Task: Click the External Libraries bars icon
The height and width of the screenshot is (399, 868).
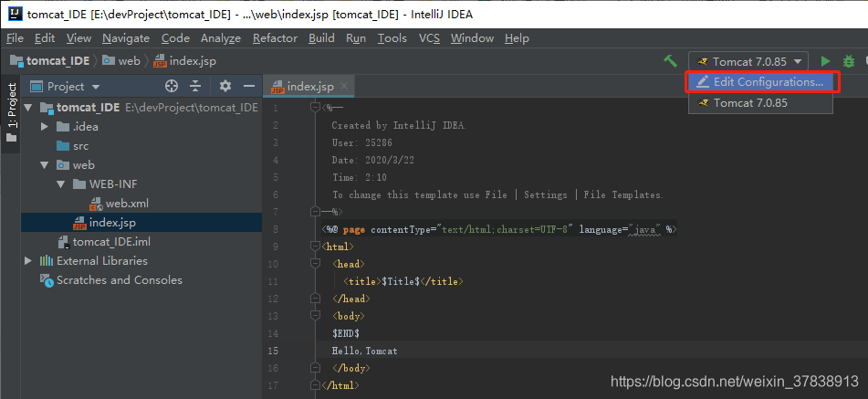Action: click(x=47, y=260)
